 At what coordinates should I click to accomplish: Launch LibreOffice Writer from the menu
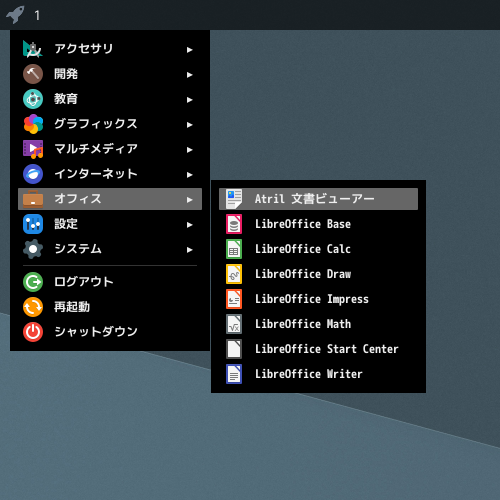coord(318,374)
